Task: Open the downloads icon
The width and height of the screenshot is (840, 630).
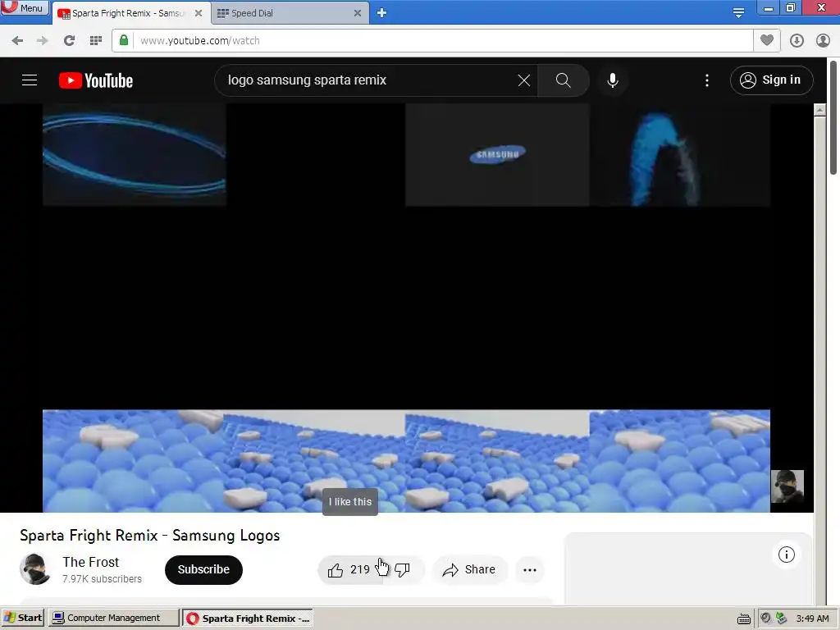Action: [797, 41]
